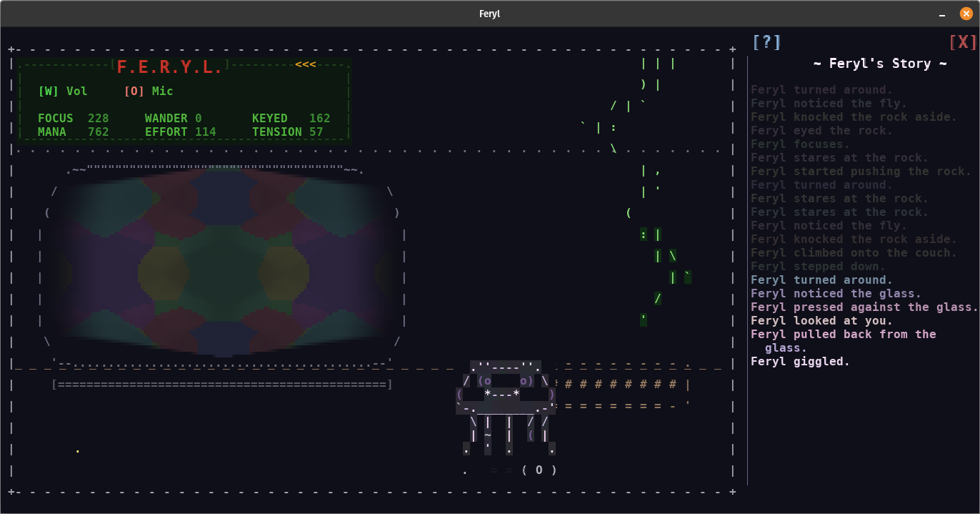980x514 pixels.
Task: Select the FOCUS 228 stat
Action: 74,119
